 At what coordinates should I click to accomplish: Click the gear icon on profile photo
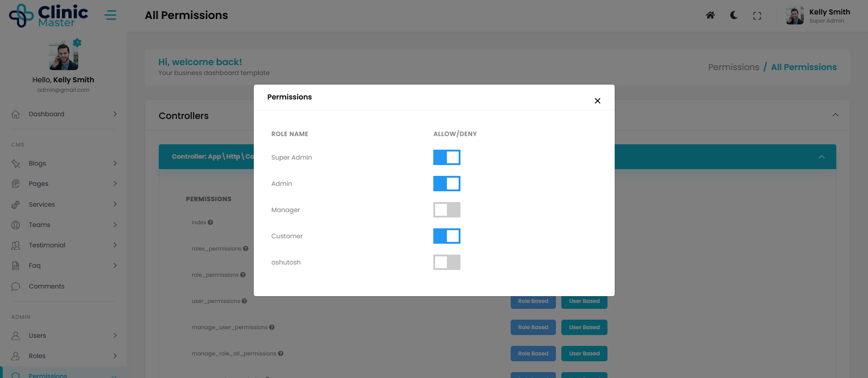pos(77,43)
